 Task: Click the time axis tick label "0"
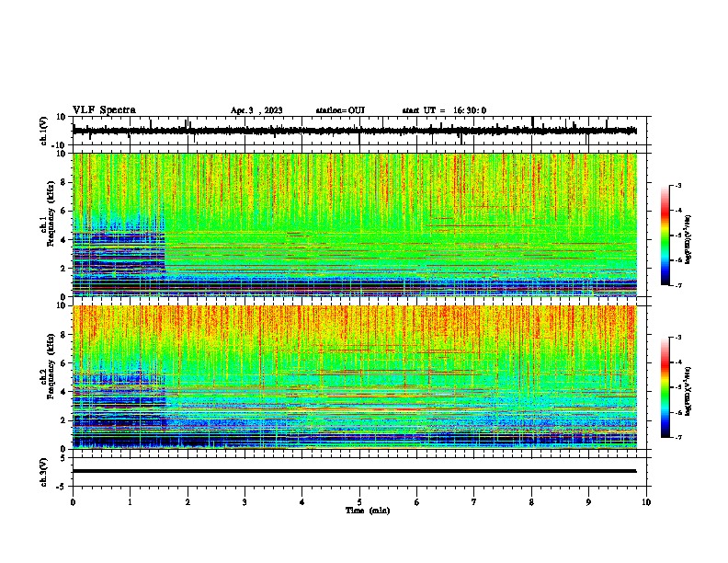(73, 502)
